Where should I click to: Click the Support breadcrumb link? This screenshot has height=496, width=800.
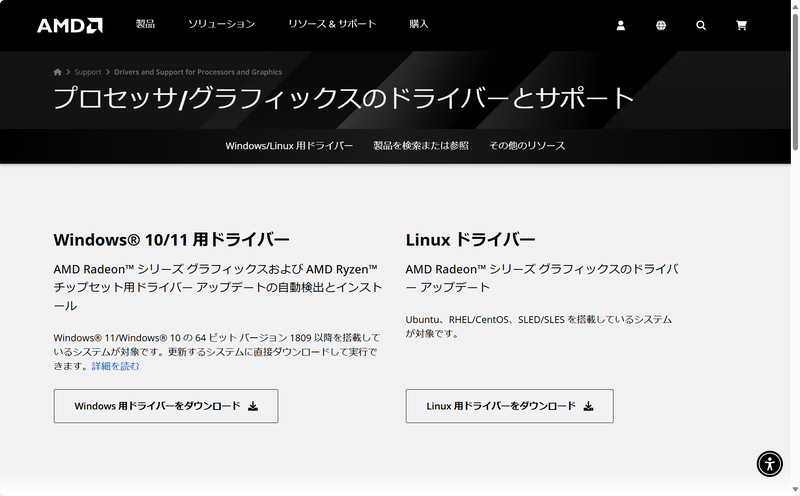[x=88, y=72]
